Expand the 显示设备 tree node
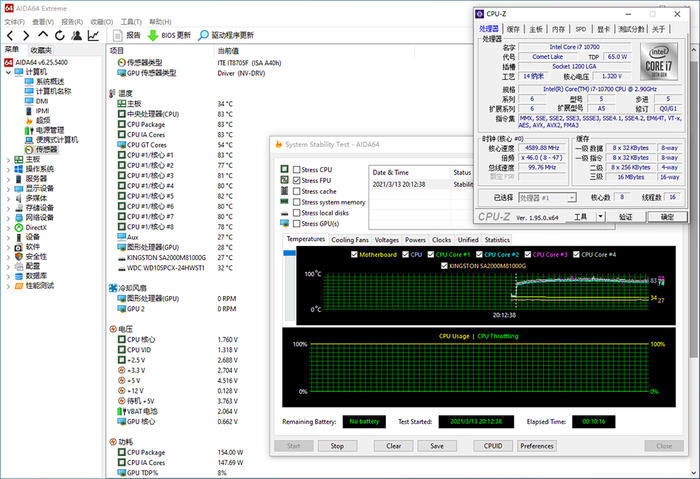The width and height of the screenshot is (700, 479). click(8, 189)
